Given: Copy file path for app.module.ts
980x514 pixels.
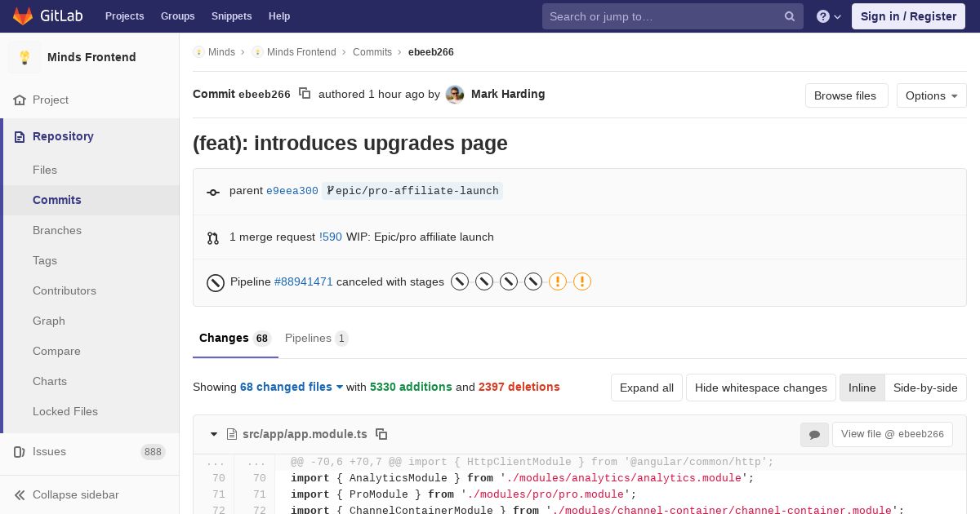Looking at the screenshot, I should (381, 434).
